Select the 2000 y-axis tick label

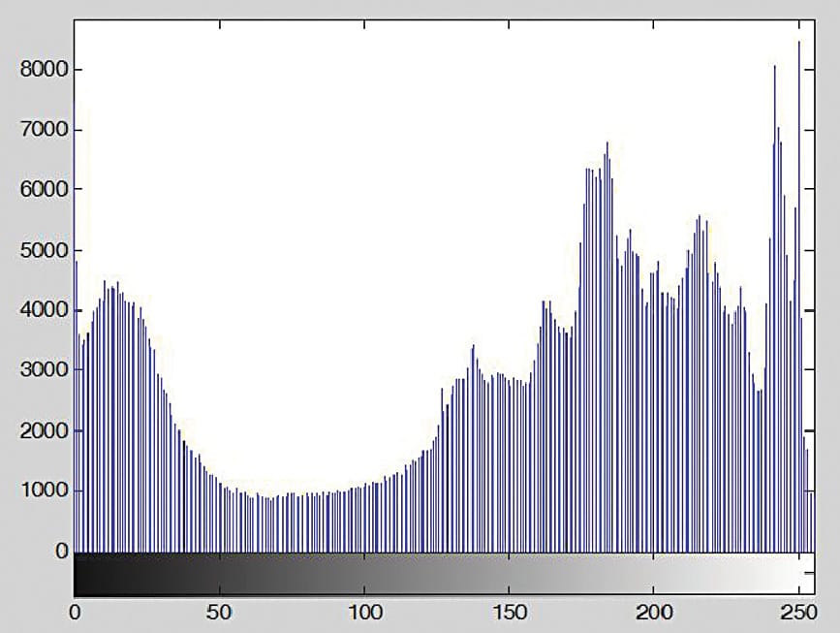(42, 430)
